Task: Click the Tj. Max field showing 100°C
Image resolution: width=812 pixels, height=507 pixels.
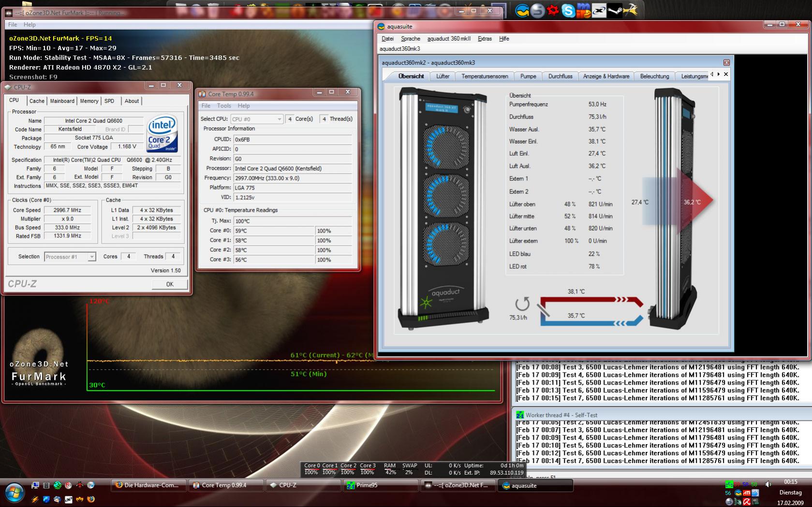Action: pos(293,221)
